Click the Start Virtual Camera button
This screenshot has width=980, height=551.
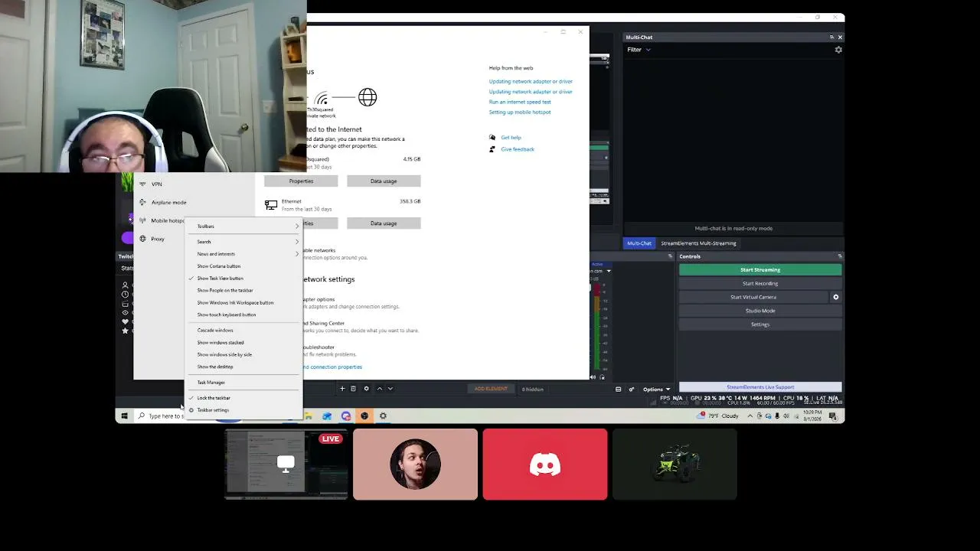click(753, 297)
